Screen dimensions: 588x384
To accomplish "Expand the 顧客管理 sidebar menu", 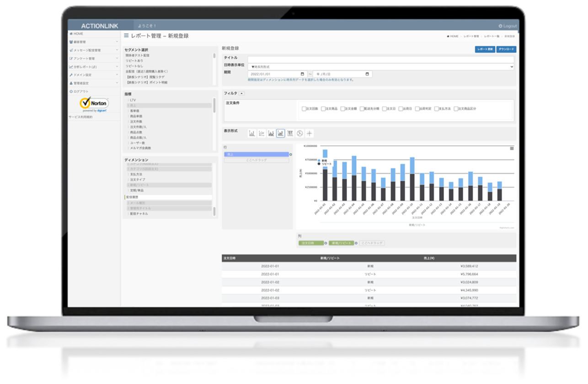I will (94, 42).
